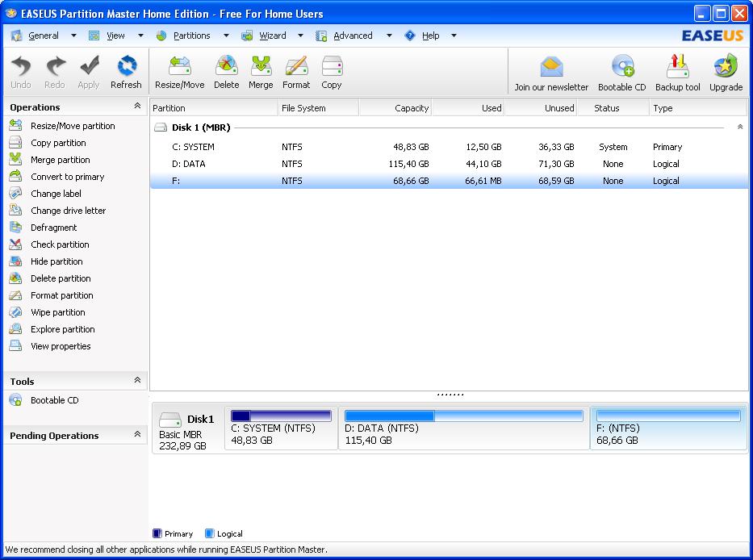Click dropdown arrow next to Help
Image resolution: width=753 pixels, height=560 pixels.
point(454,36)
